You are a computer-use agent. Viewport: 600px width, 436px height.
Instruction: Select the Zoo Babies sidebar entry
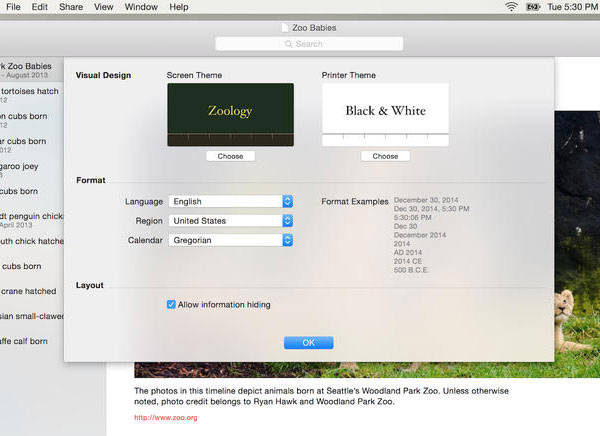coord(32,70)
